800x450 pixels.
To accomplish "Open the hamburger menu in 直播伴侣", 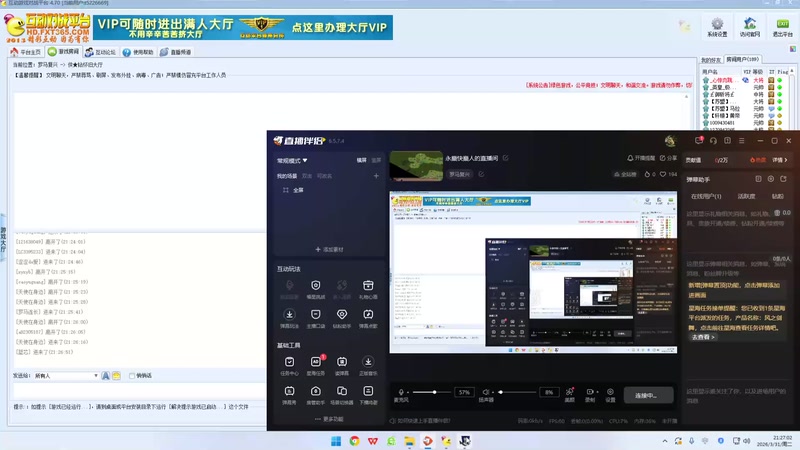I will pos(742,140).
